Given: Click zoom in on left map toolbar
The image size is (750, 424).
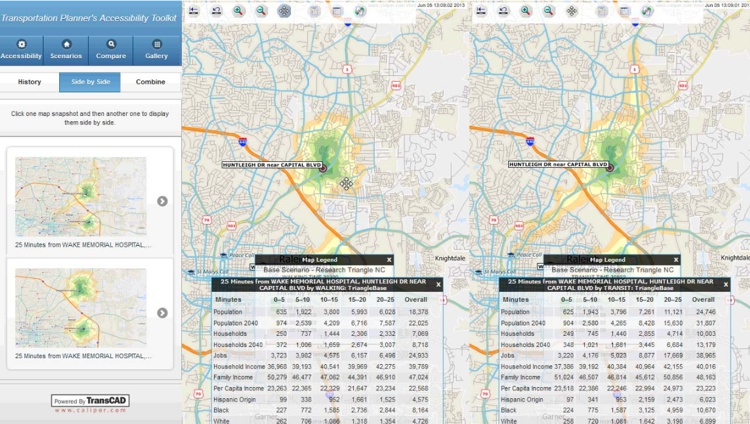Looking at the screenshot, I should tap(239, 11).
